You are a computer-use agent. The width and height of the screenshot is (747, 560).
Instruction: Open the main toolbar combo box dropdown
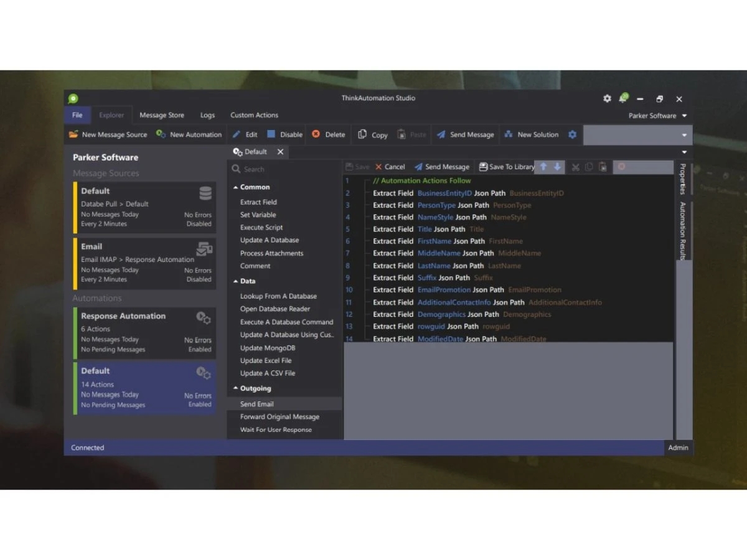coord(684,135)
